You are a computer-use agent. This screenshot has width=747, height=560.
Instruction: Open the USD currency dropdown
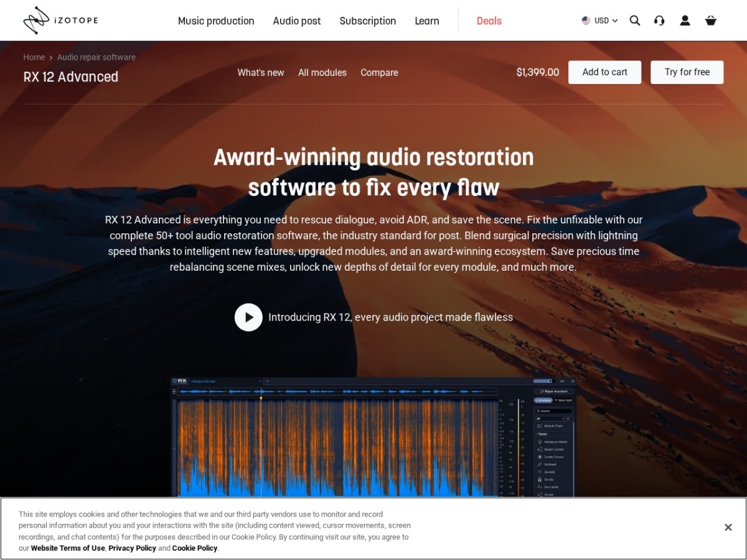[x=599, y=21]
